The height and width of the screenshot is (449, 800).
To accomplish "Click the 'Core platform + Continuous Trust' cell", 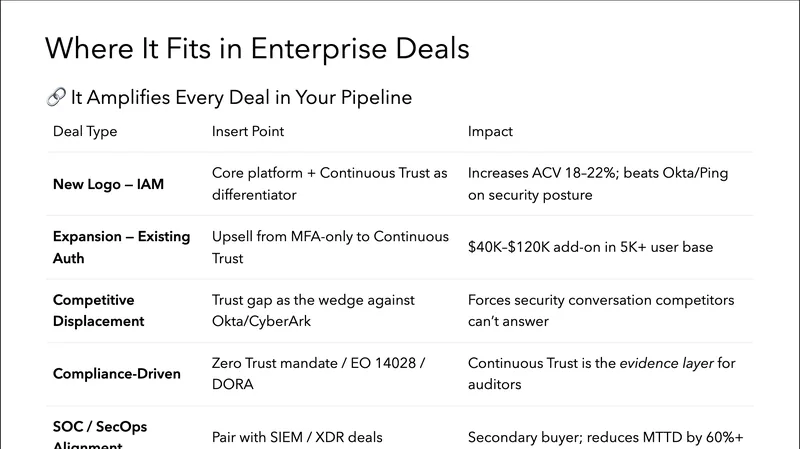I will click(329, 184).
